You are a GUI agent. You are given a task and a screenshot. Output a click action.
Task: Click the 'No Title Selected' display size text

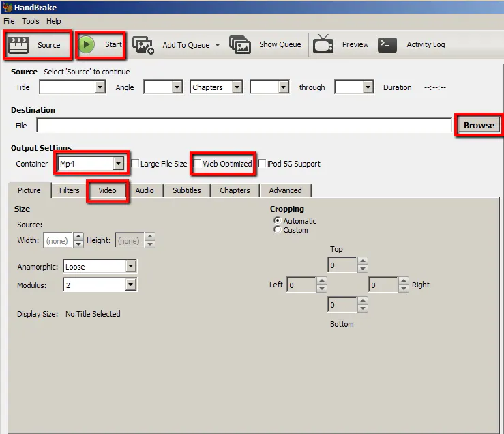point(93,314)
